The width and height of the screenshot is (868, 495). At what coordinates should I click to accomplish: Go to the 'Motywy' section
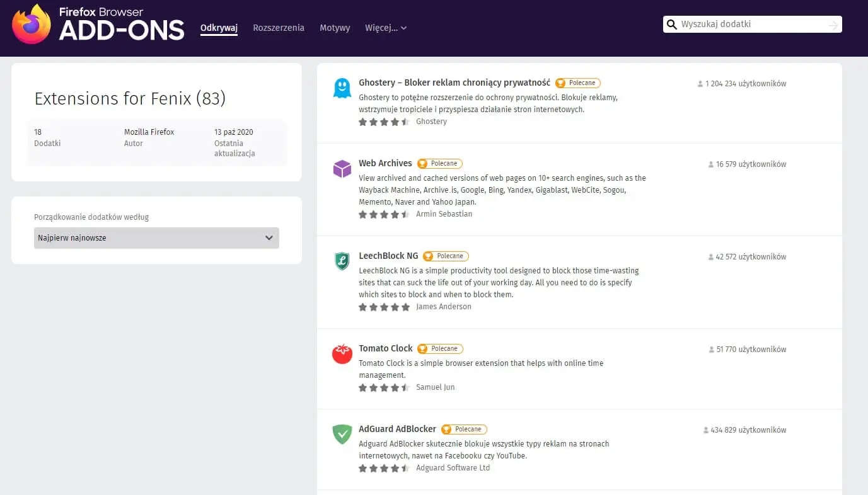pyautogui.click(x=335, y=28)
